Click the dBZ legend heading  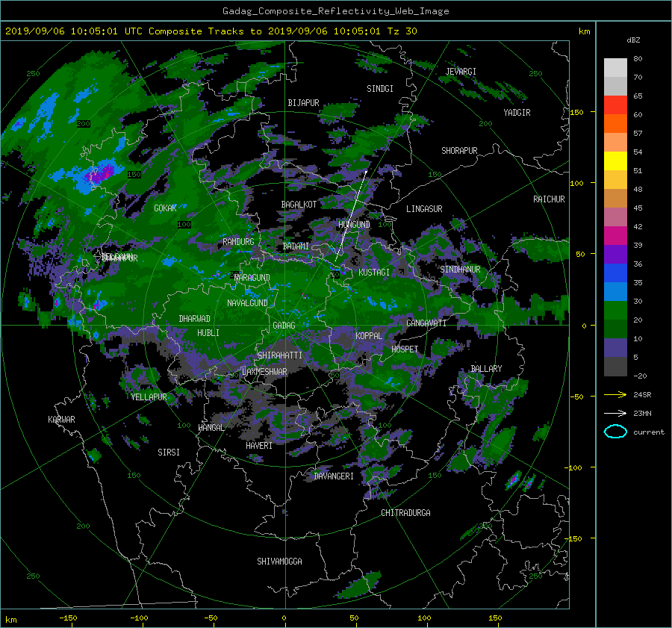(x=633, y=40)
